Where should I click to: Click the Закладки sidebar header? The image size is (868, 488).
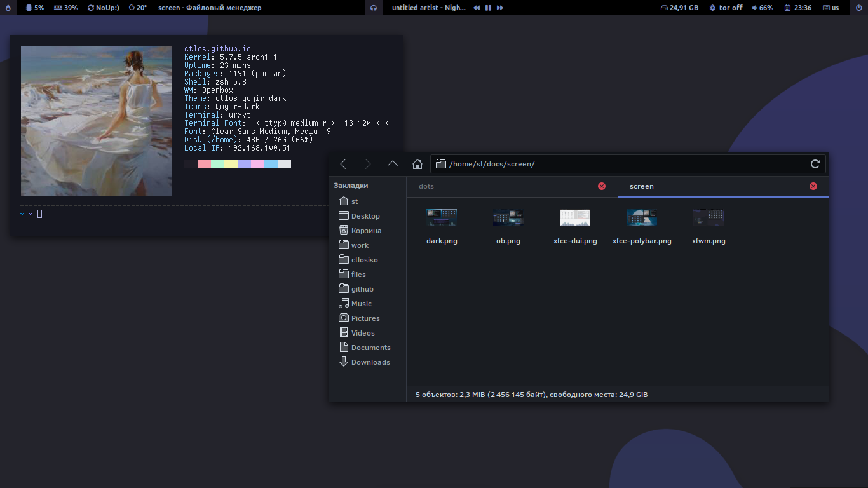(351, 186)
